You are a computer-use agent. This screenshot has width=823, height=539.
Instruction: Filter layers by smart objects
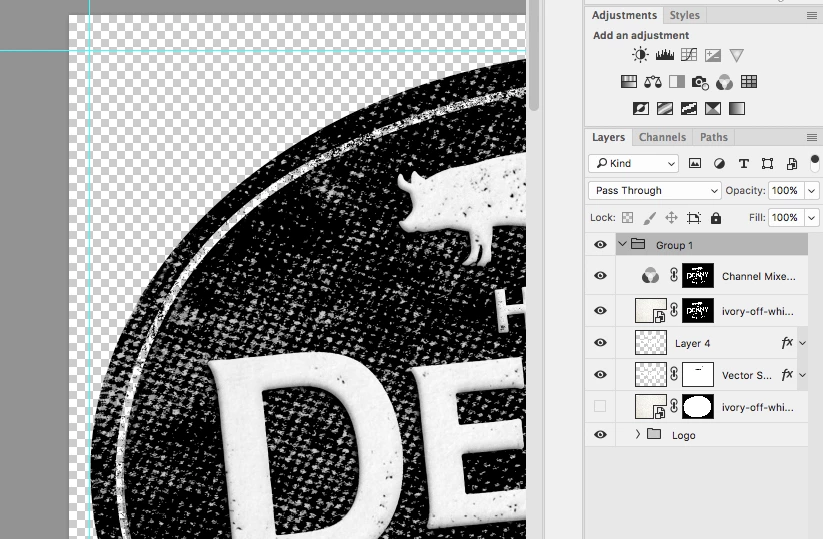(792, 164)
